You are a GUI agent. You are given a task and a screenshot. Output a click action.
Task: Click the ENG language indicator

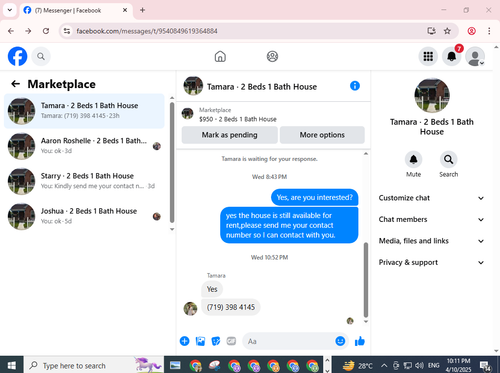pos(434,365)
